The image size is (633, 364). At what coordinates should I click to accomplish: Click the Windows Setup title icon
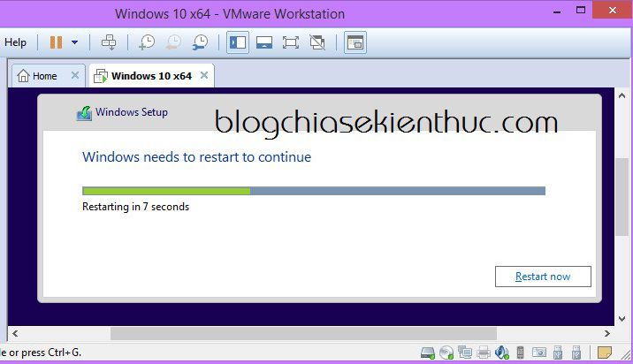coord(84,113)
